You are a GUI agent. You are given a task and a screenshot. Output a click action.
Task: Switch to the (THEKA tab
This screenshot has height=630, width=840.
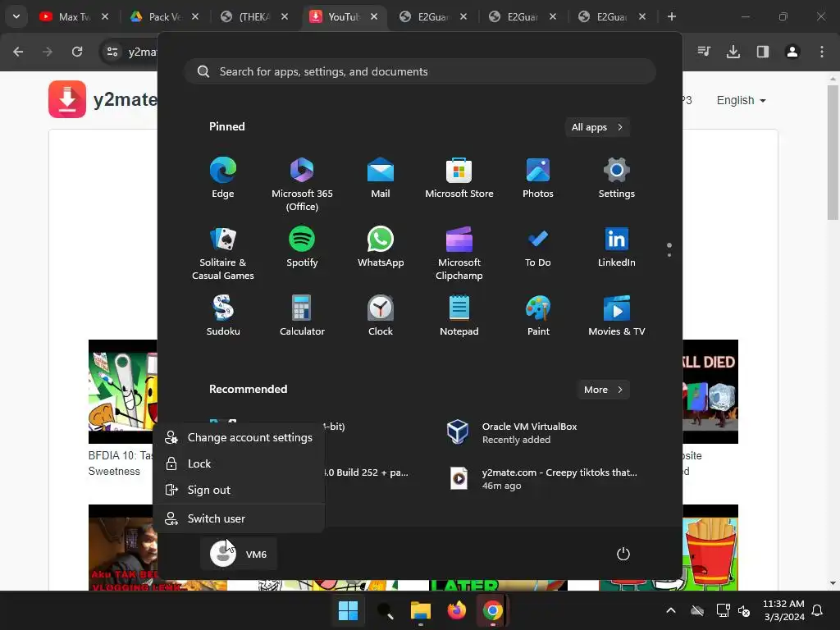coord(253,16)
